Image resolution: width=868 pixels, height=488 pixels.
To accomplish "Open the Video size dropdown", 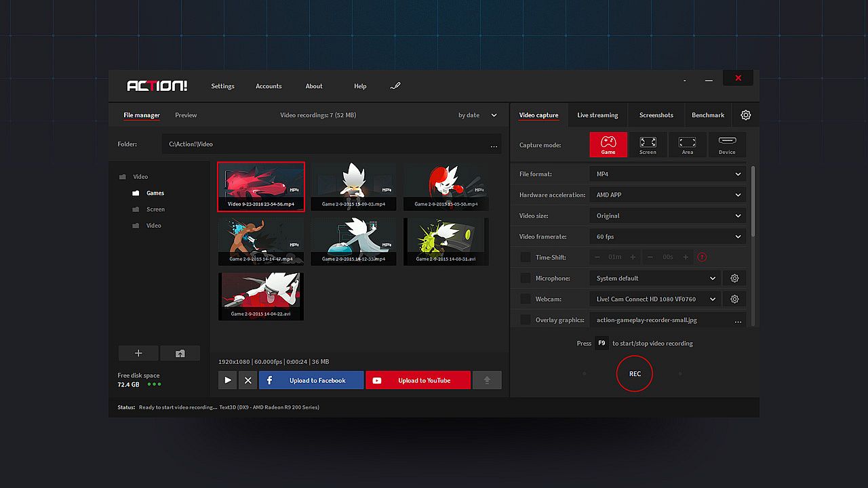I will click(668, 216).
